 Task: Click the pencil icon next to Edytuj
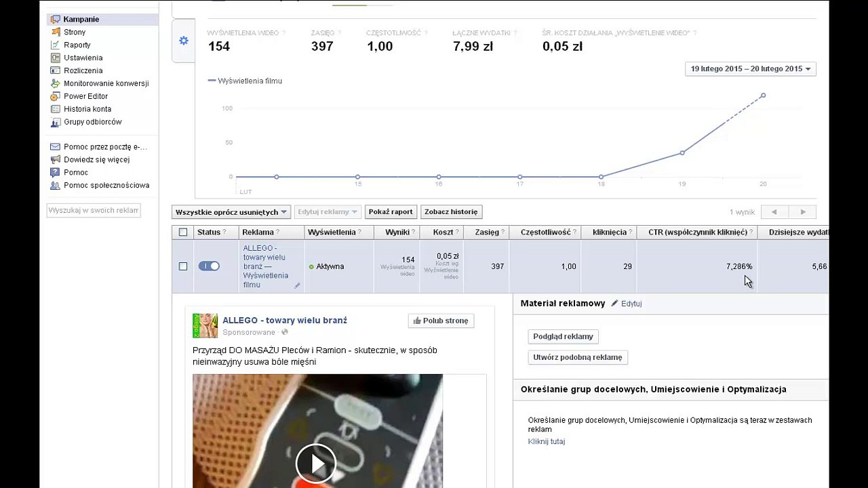click(614, 304)
